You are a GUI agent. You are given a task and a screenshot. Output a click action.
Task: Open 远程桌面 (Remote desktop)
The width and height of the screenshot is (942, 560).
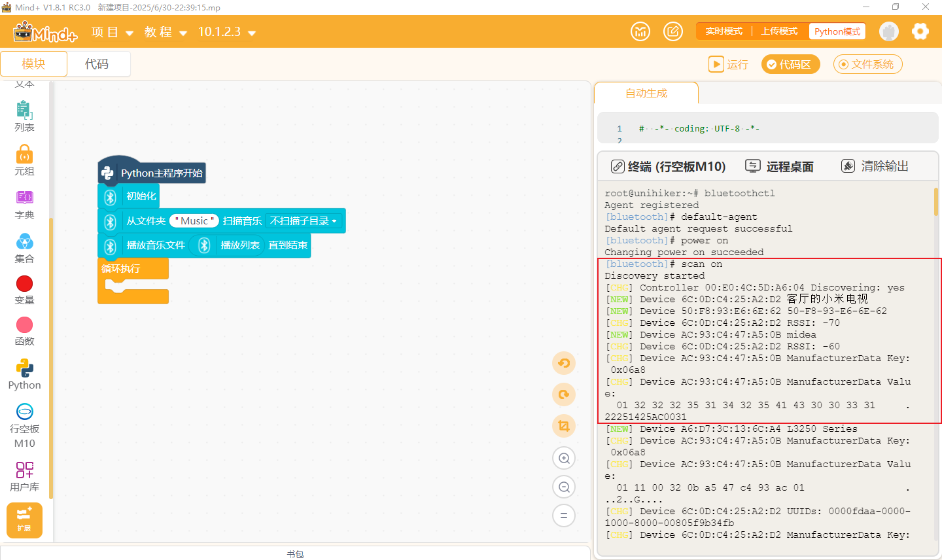780,167
